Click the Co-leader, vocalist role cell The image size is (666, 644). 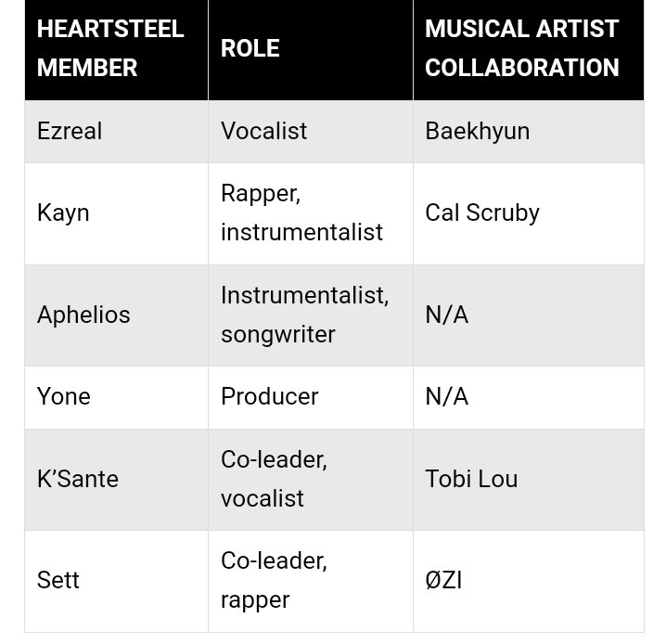pyautogui.click(x=274, y=479)
